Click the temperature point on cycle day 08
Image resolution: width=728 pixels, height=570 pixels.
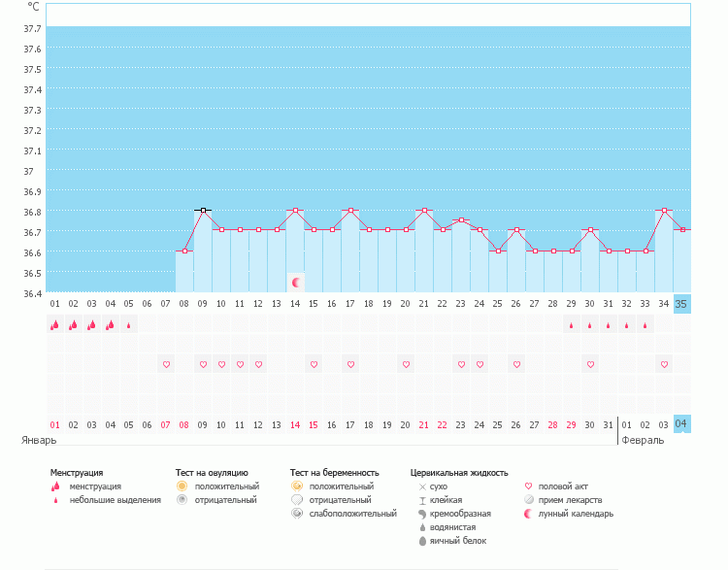184,251
